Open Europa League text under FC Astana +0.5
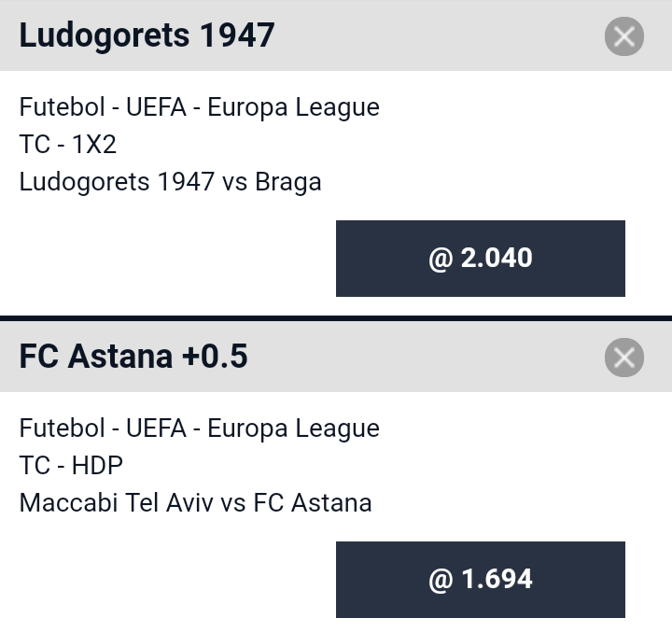Screen dimensions: 672x632 click(294, 428)
